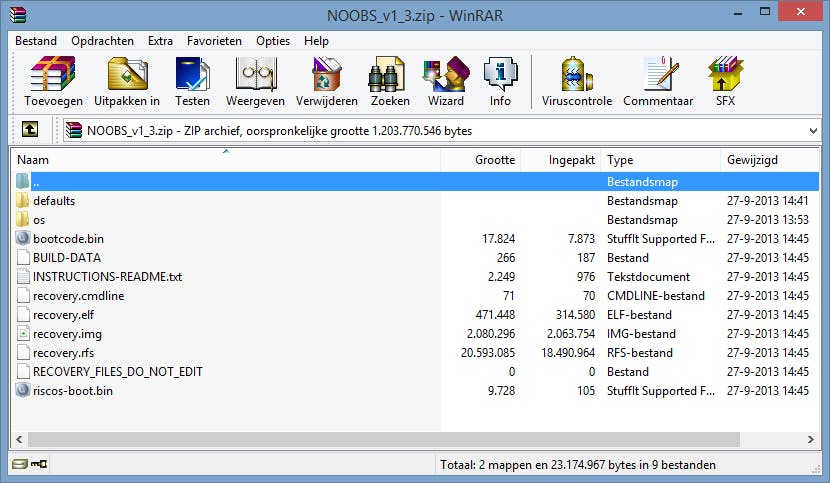Select the defaults folder icon

pos(22,201)
